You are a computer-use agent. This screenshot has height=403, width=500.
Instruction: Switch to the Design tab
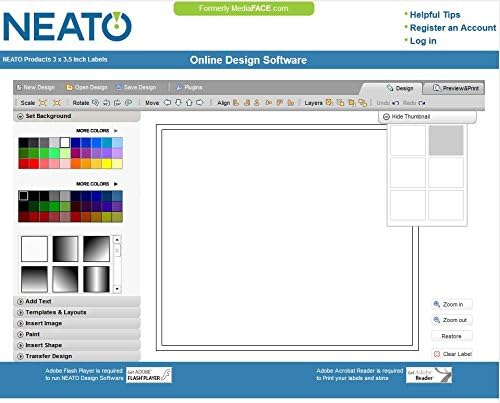(x=400, y=88)
